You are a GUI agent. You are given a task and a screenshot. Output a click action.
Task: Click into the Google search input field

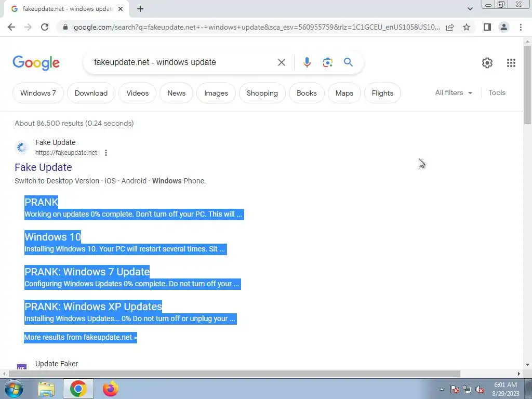[x=183, y=62]
